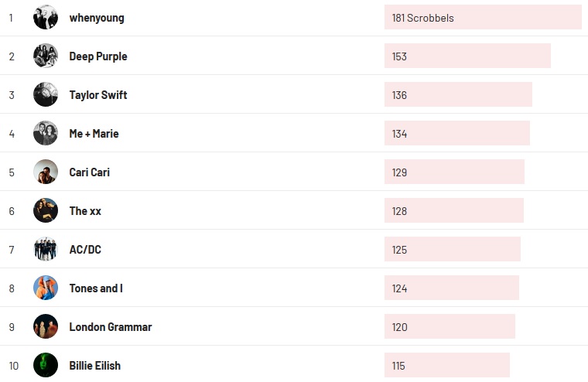
Task: Open the 115 scrobble bar
Action: point(447,365)
